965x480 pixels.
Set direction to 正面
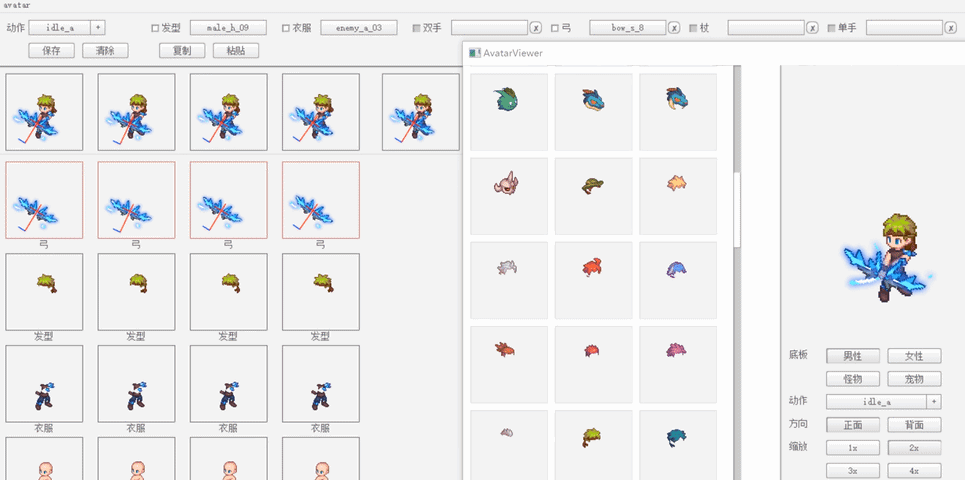pyautogui.click(x=852, y=425)
